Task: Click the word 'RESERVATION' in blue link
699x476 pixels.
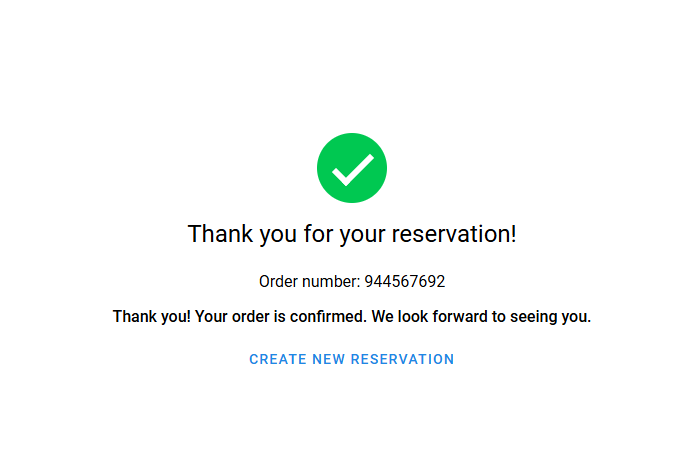Action: pos(403,359)
